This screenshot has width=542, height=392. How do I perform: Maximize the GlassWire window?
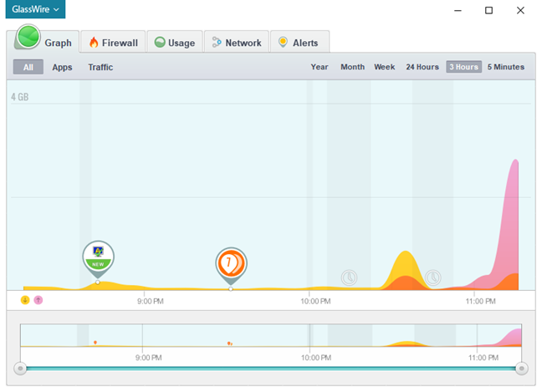point(488,10)
